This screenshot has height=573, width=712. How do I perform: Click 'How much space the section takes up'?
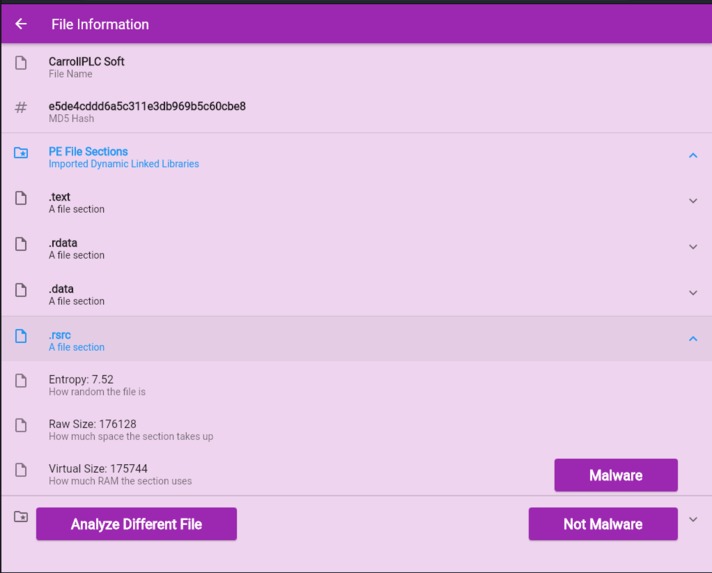point(131,436)
